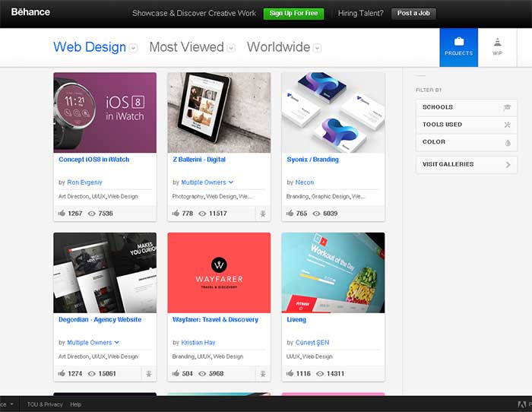Open the Syonix business cards thumbnail
Screen dimensions: 532x412
(x=333, y=113)
